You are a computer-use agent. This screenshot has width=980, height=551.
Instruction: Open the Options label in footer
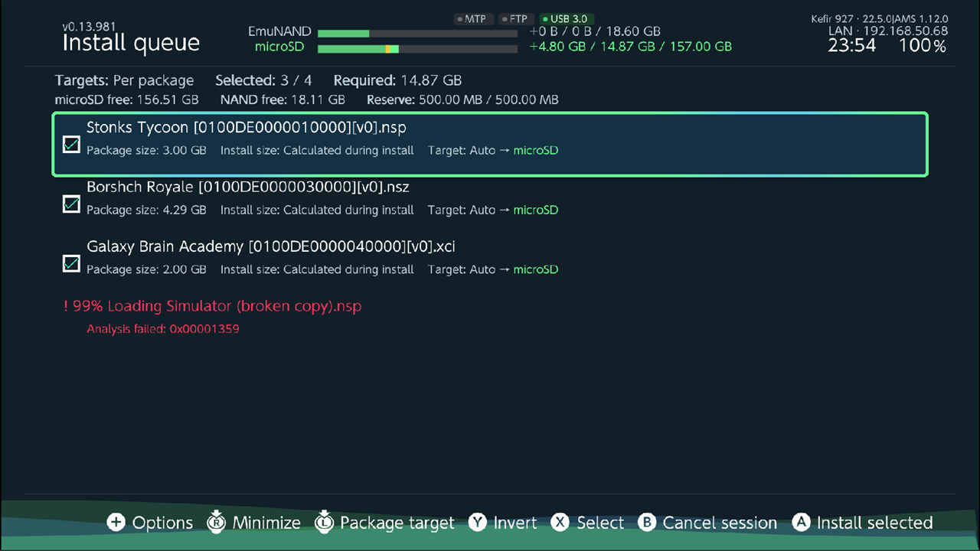162,523
